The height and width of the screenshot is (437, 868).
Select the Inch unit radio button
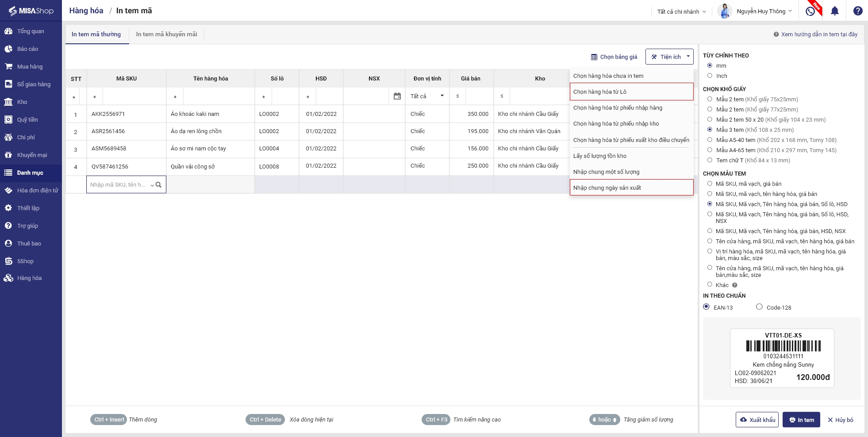(710, 76)
